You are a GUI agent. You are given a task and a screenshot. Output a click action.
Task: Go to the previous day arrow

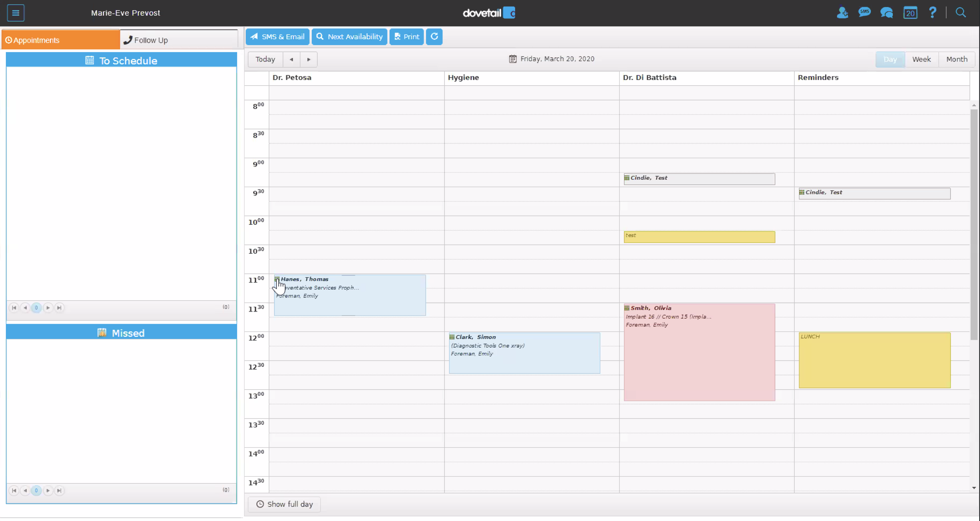click(x=291, y=60)
